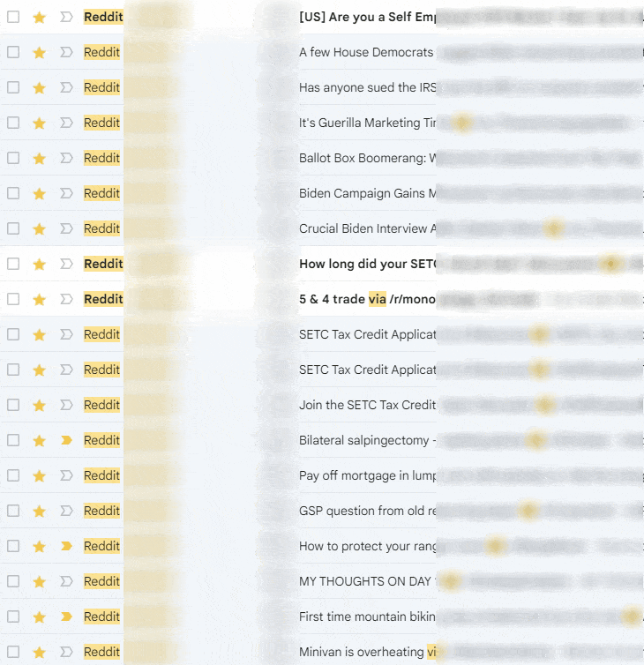Click Reddit sender on 'MY THOUGHTS ON DAY' row
Viewport: 644px width, 665px height.
[x=101, y=581]
